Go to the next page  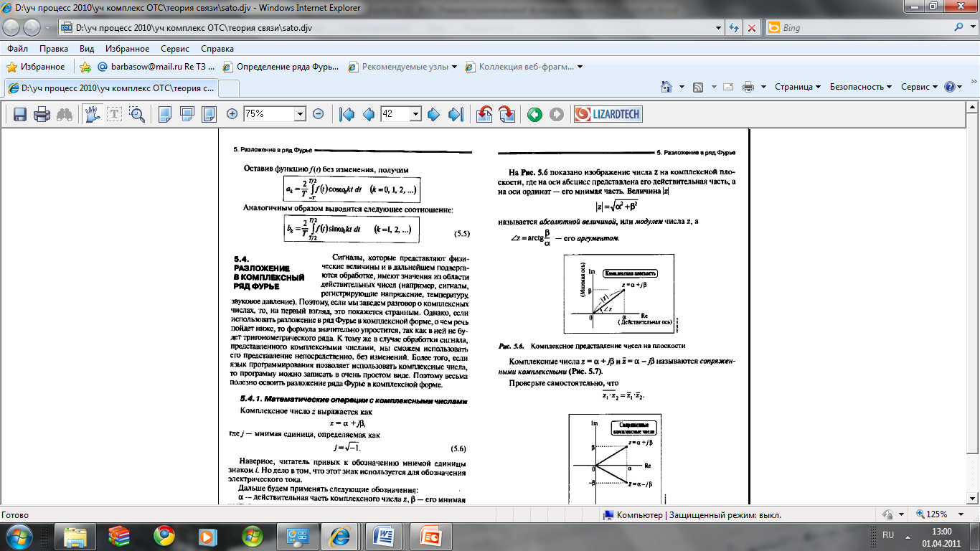(x=433, y=114)
